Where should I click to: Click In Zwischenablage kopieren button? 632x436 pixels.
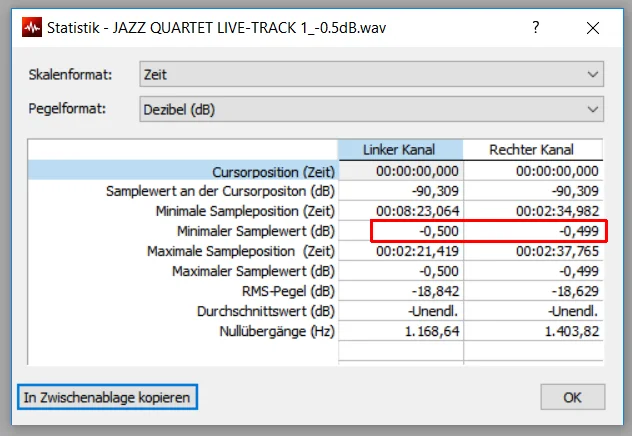[107, 397]
